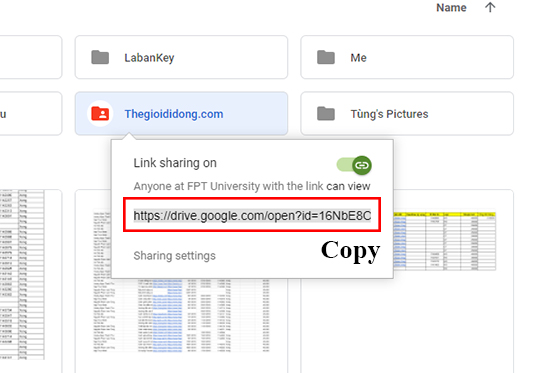Open the spreadsheet thumbnail with yellow header
Image resolution: width=550 pixels, height=373 pixels.
click(x=445, y=241)
